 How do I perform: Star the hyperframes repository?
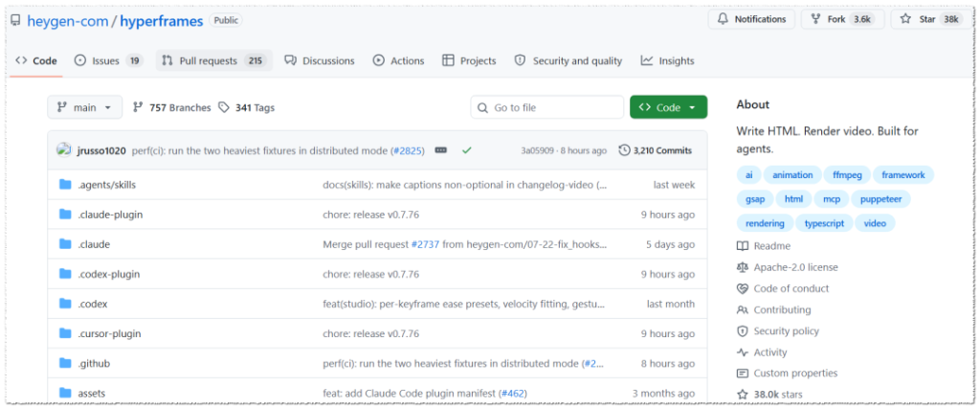point(931,19)
